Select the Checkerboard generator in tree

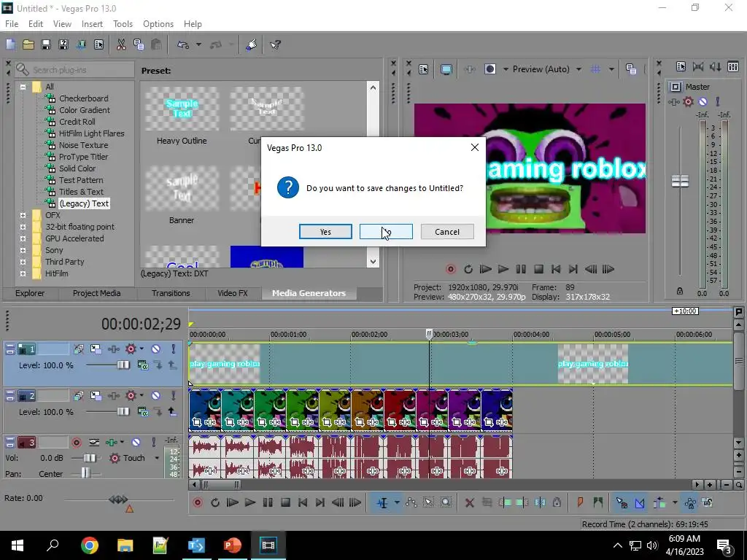(83, 98)
